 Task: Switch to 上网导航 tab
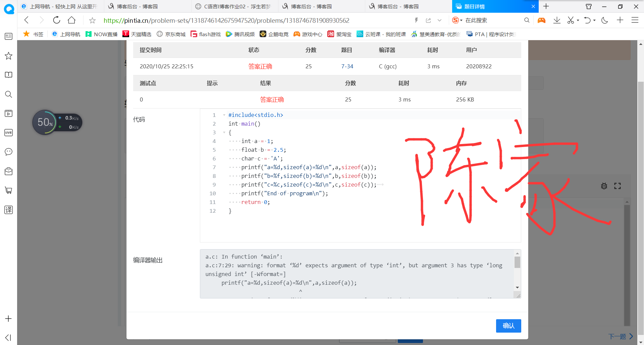60,6
